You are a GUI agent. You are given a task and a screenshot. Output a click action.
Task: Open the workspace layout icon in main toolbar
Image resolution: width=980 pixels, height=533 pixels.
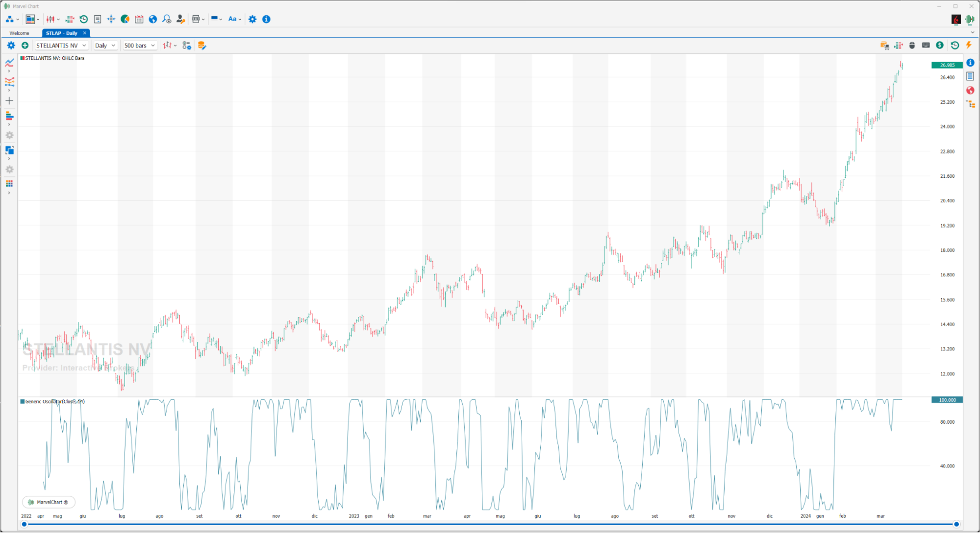point(30,19)
